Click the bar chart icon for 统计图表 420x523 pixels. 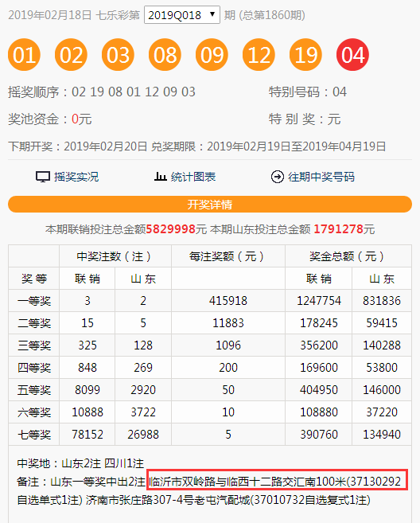click(x=161, y=177)
